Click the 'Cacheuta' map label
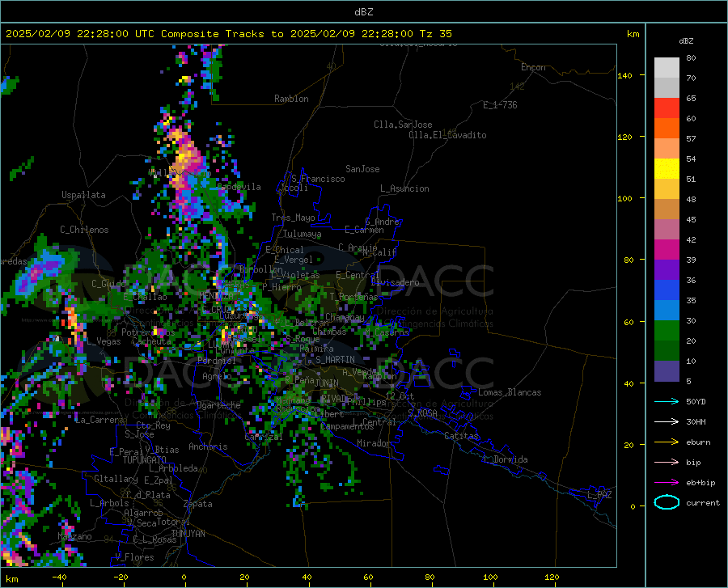Screen dimensions: 728x588 coord(151,341)
